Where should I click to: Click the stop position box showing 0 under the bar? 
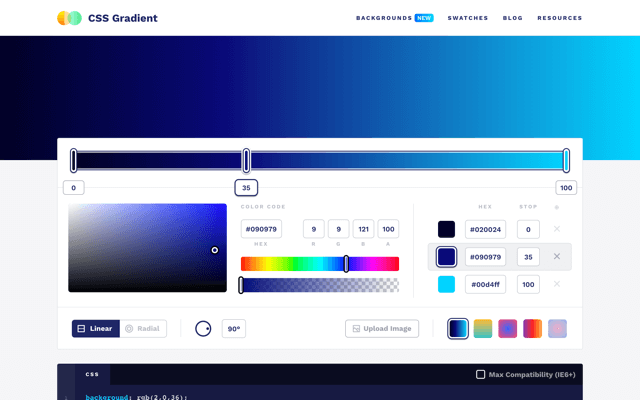coord(73,188)
